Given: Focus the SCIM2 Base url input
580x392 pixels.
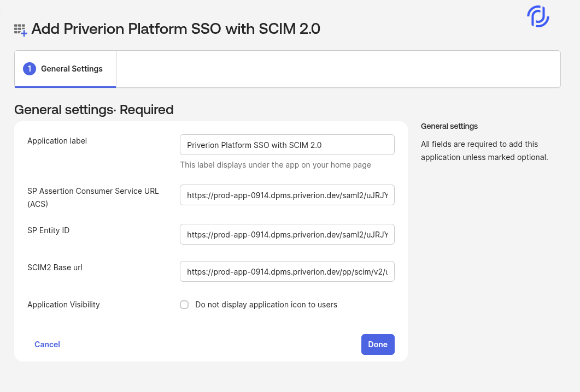Looking at the screenshot, I should point(287,271).
